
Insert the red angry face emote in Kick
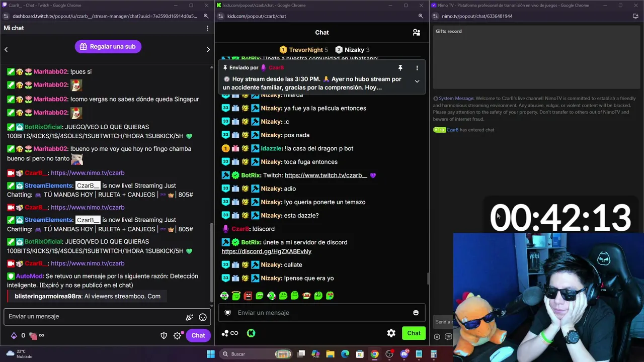pyautogui.click(x=248, y=296)
